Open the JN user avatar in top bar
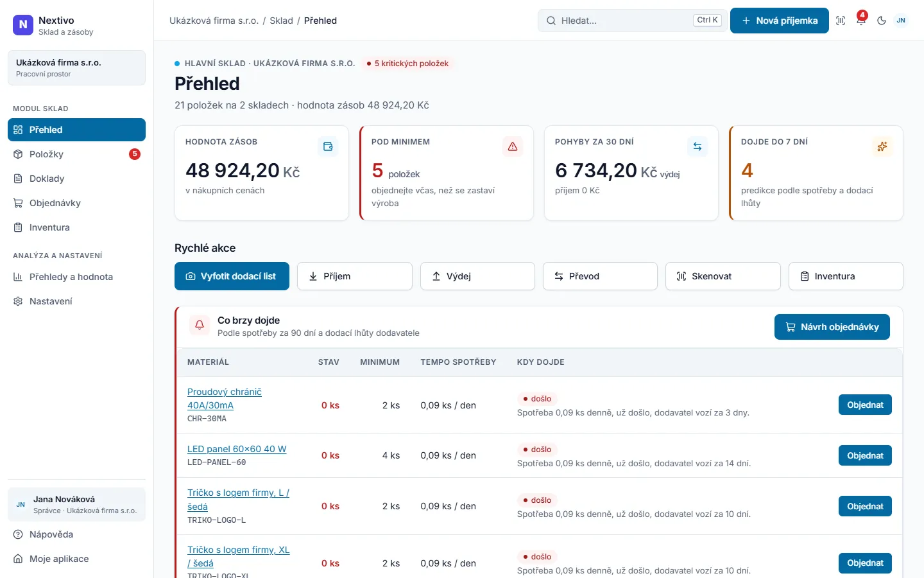924x578 pixels. (901, 21)
